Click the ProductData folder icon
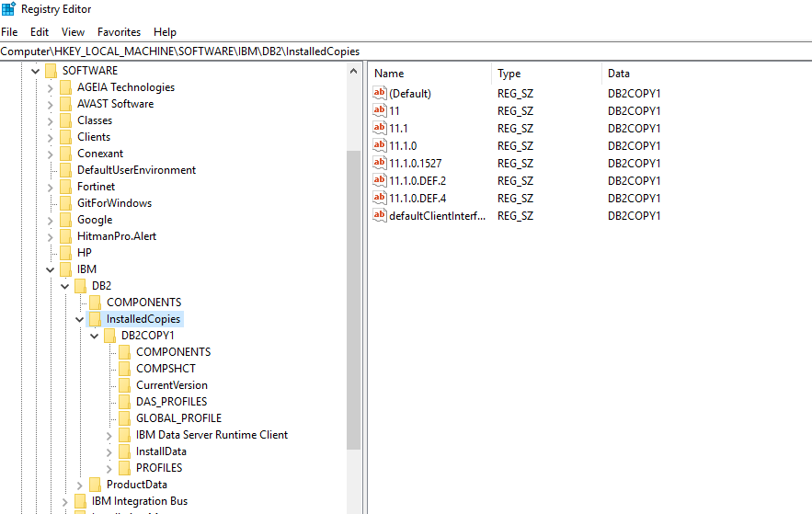 coord(96,485)
